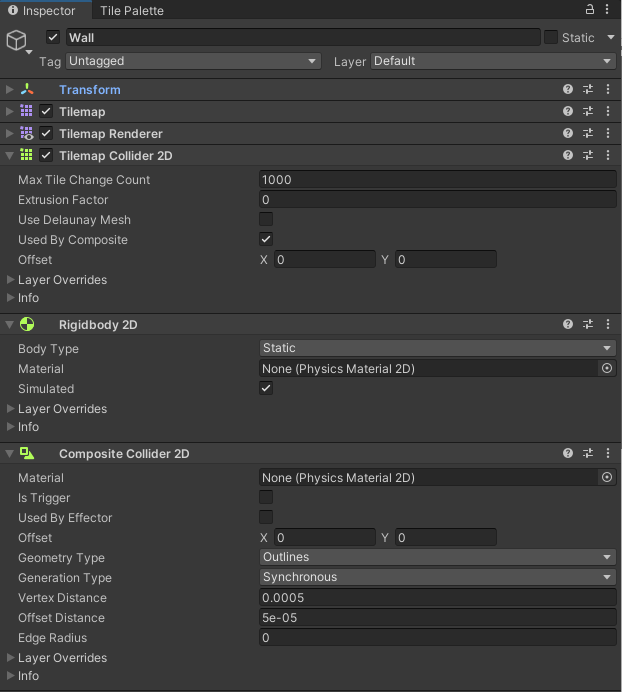Disable the Tilemap component checkbox

[46, 111]
